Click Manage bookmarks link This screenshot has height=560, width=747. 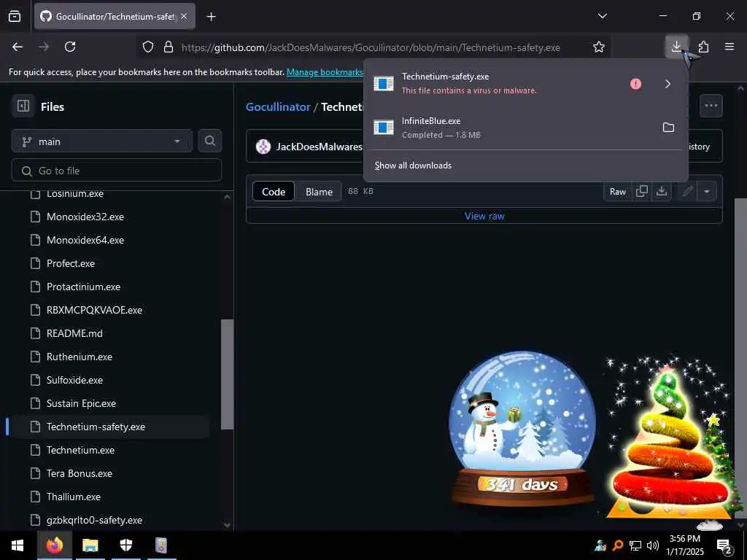coord(325,72)
